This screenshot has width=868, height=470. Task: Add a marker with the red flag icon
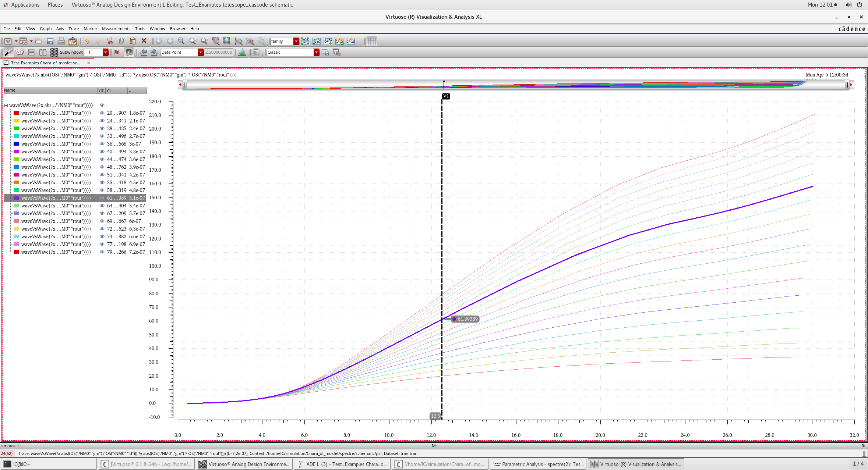pos(117,52)
